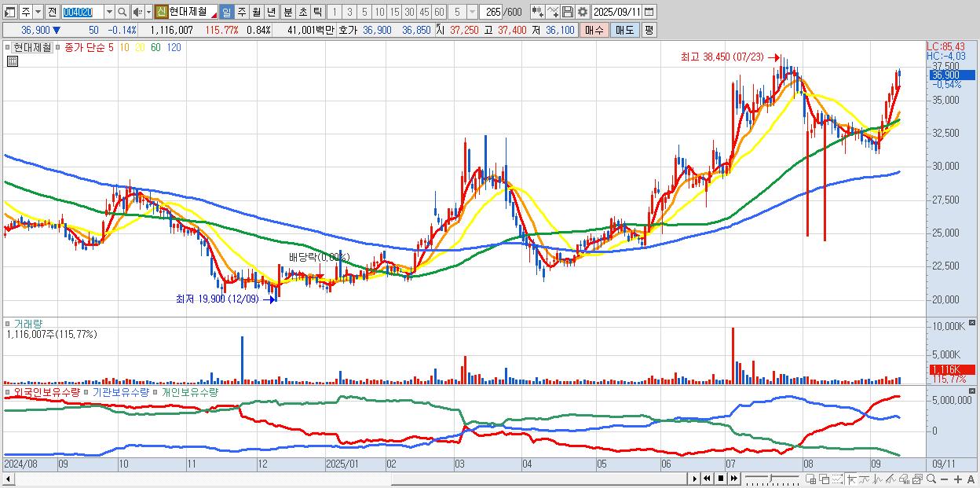Add a candle indicator icon
The width and height of the screenshot is (980, 488).
pyautogui.click(x=538, y=12)
